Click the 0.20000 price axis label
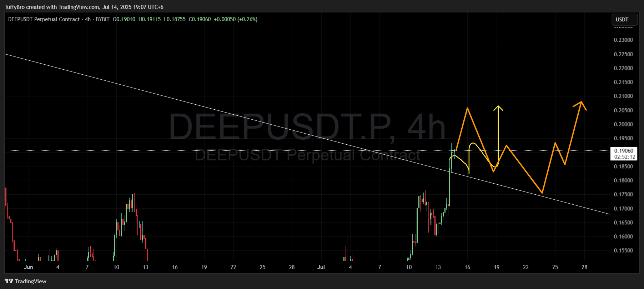Viewport: 644px width, 289px height. coord(623,124)
